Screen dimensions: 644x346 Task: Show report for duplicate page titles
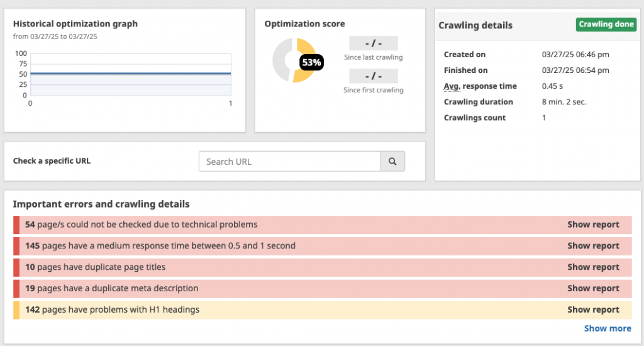[x=593, y=267]
